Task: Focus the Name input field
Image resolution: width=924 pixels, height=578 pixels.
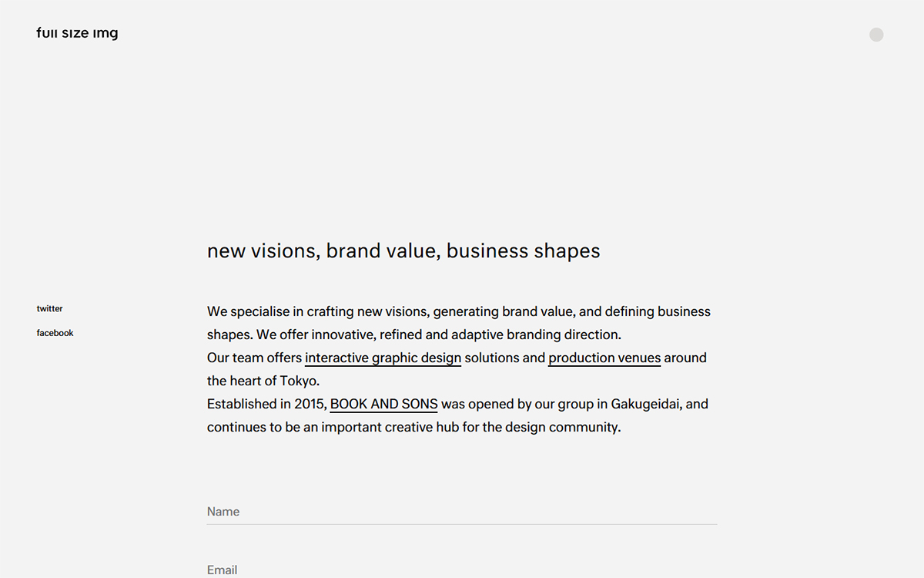Action: point(462,512)
